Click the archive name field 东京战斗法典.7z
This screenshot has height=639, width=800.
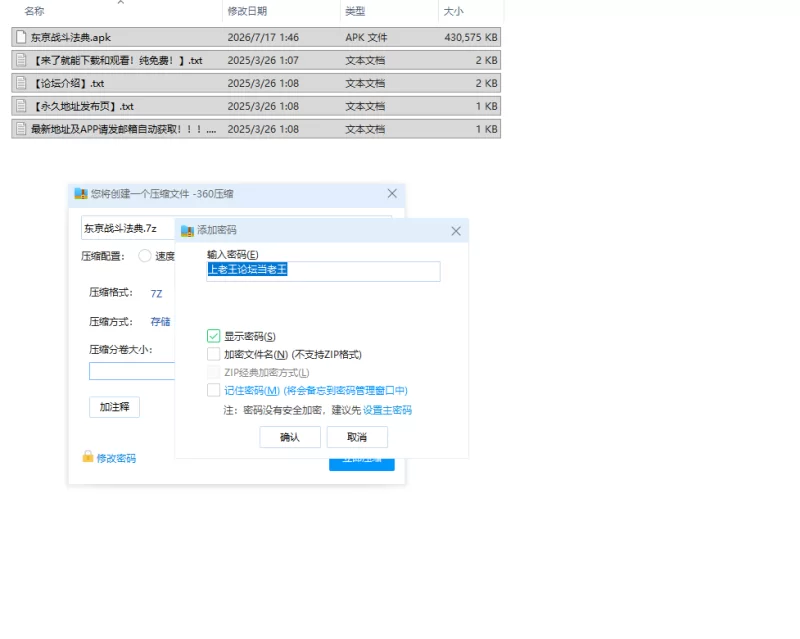click(x=128, y=228)
